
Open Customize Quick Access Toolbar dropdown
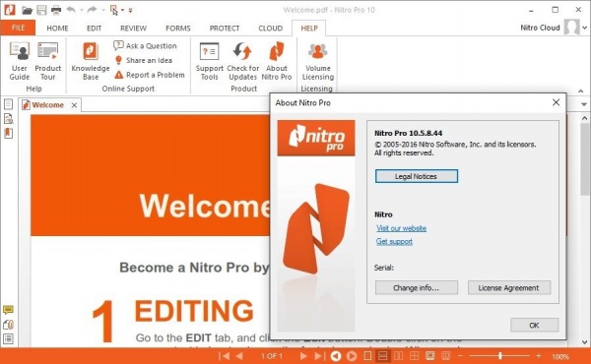(130, 10)
